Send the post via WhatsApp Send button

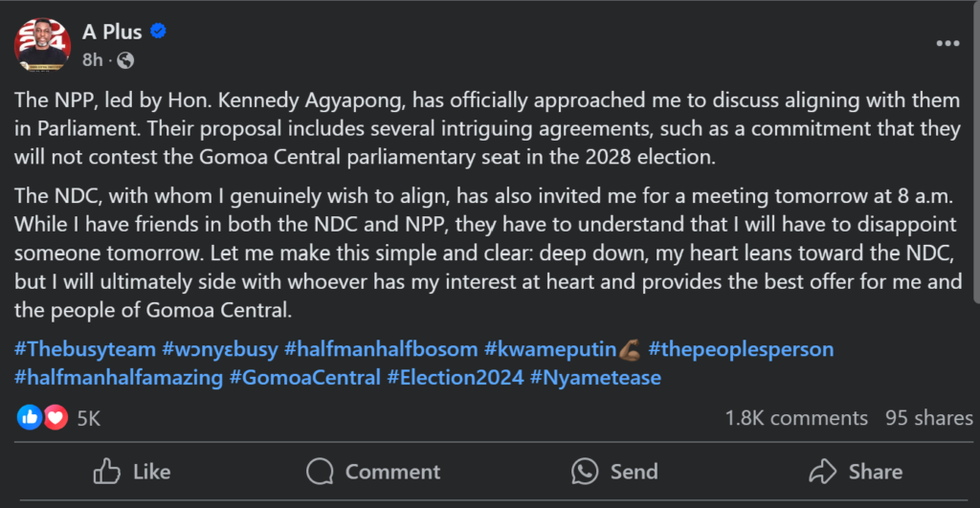[x=614, y=472]
